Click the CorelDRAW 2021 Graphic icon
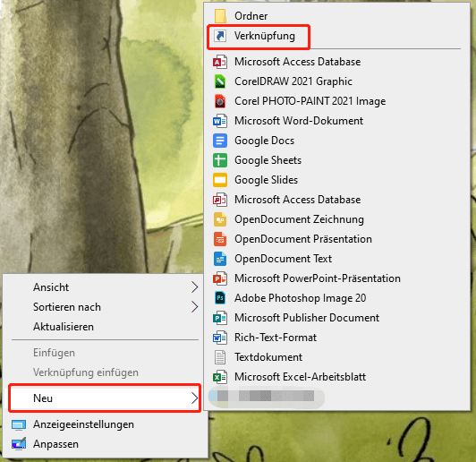 point(220,81)
